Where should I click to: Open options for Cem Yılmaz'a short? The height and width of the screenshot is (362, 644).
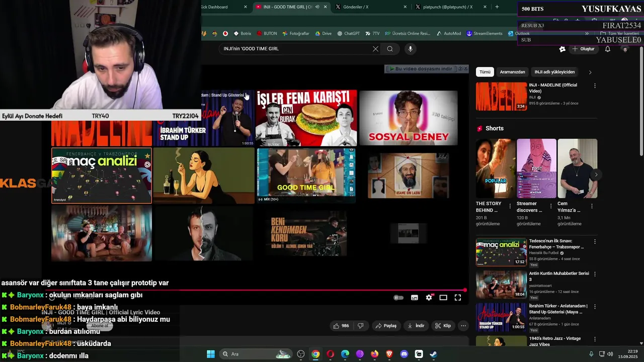point(592,206)
